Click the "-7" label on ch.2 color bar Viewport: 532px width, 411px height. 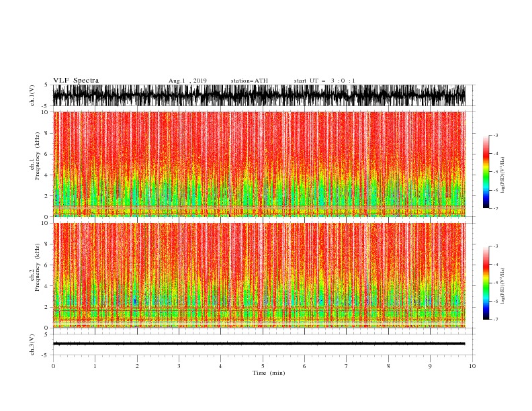pos(496,320)
